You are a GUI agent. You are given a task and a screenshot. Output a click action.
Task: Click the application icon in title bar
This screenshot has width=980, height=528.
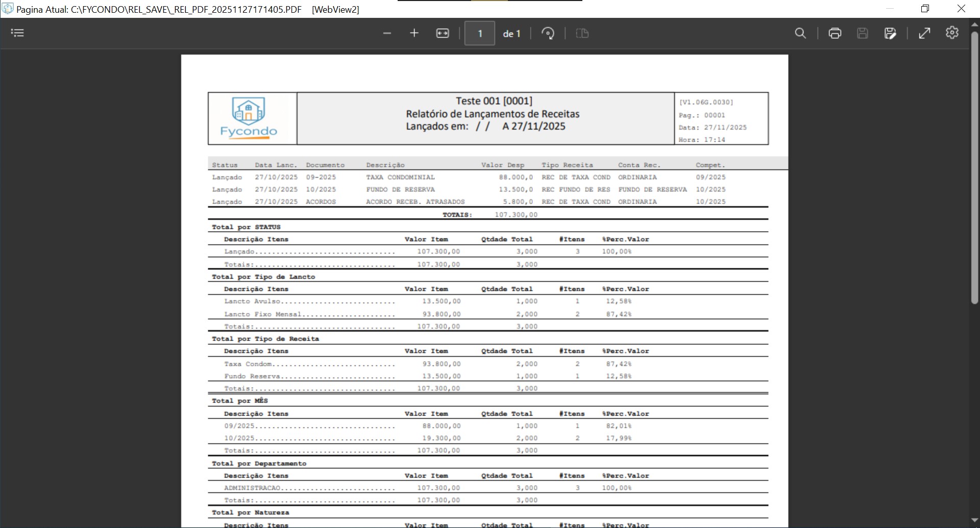(8, 9)
